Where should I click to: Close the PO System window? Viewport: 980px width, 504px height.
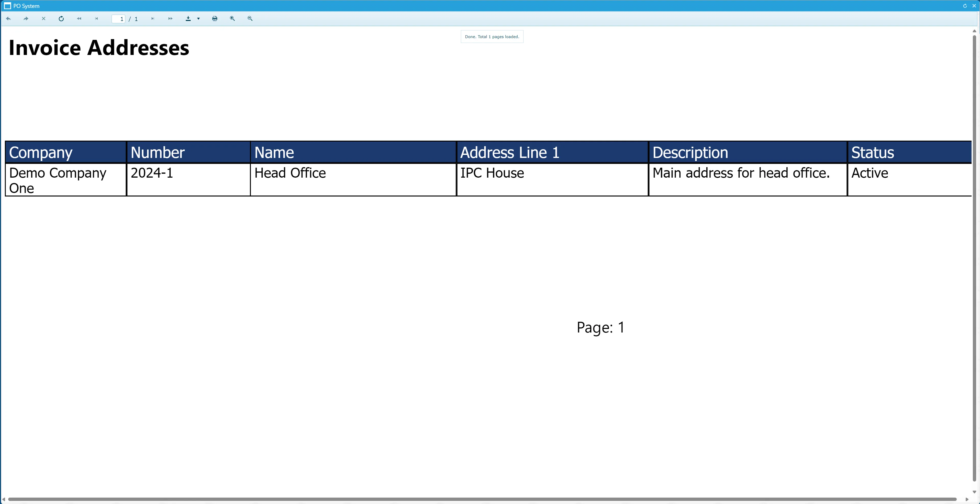pyautogui.click(x=974, y=6)
